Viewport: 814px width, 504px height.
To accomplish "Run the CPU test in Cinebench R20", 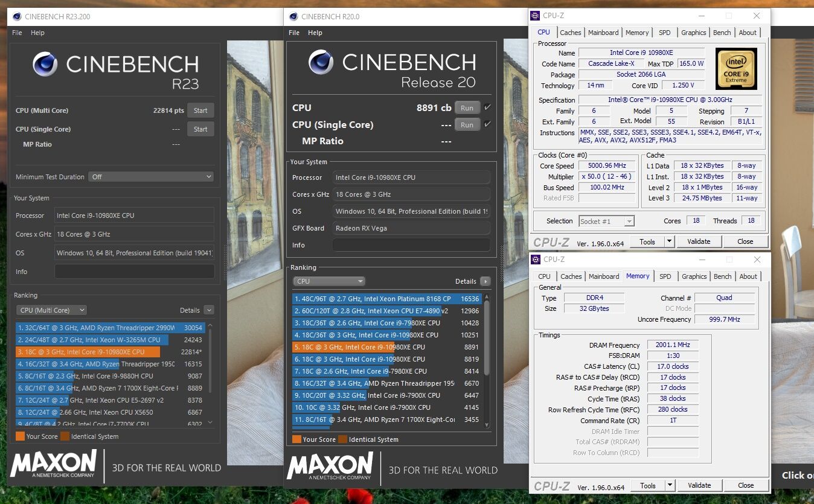I will [467, 107].
